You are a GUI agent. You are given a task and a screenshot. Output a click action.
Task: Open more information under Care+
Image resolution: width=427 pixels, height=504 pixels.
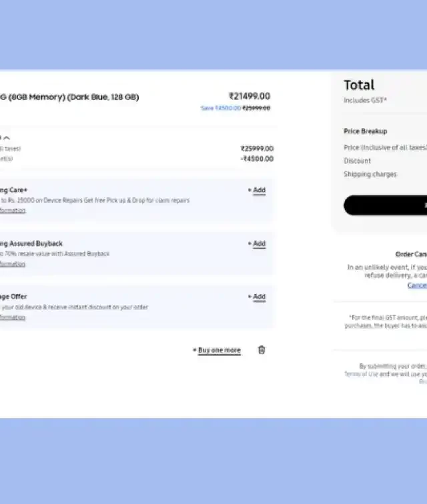(13, 211)
